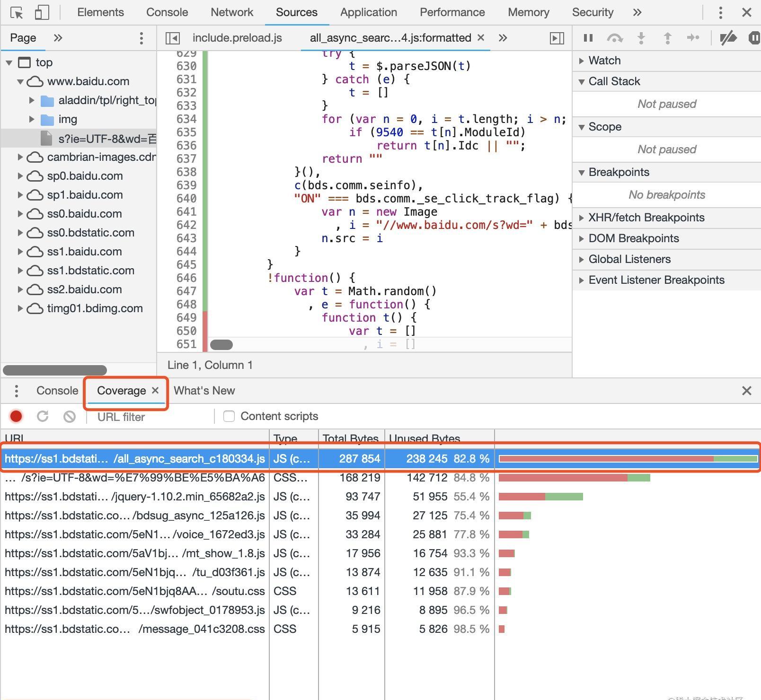Step into next function call
This screenshot has height=700, width=761.
(641, 38)
